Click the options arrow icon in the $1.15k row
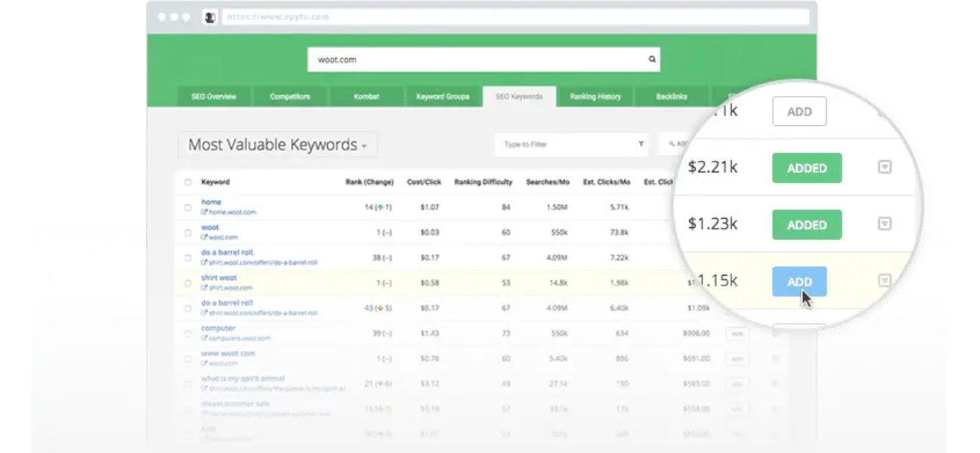Viewport: 980px width, 453px height. [x=884, y=280]
